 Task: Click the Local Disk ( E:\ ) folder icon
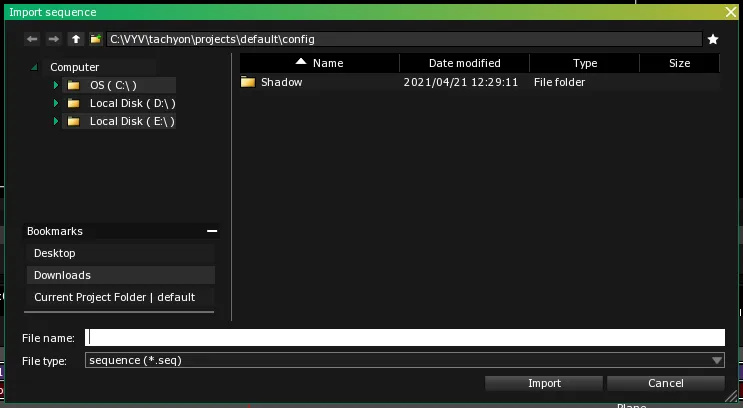pos(73,121)
